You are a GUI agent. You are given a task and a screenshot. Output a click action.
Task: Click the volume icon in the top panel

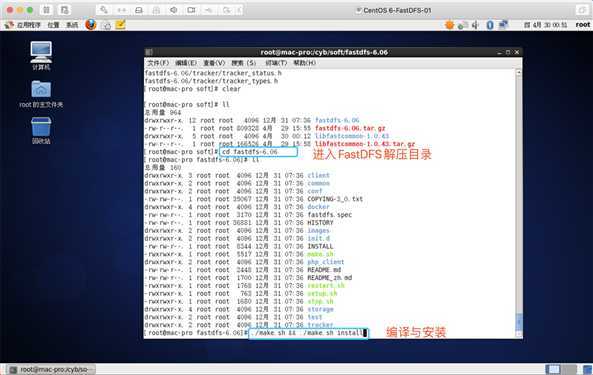click(x=475, y=25)
